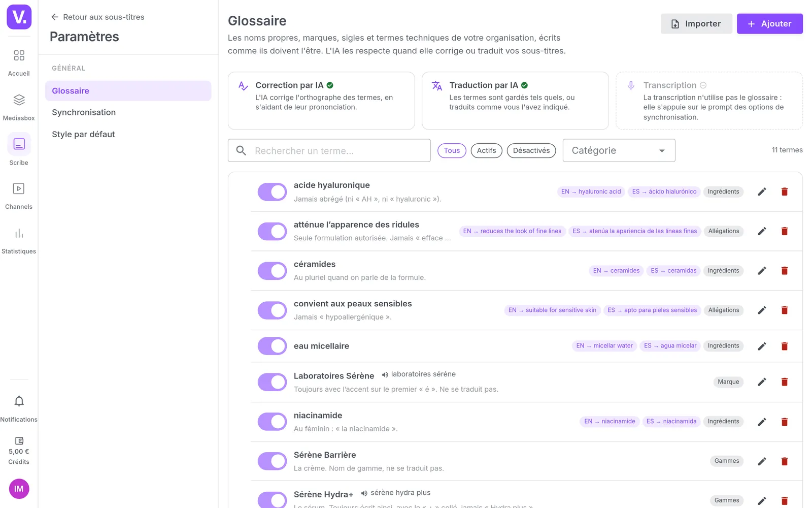Go back via Retour aux sous-titres
This screenshot has height=508, width=812.
click(x=97, y=17)
